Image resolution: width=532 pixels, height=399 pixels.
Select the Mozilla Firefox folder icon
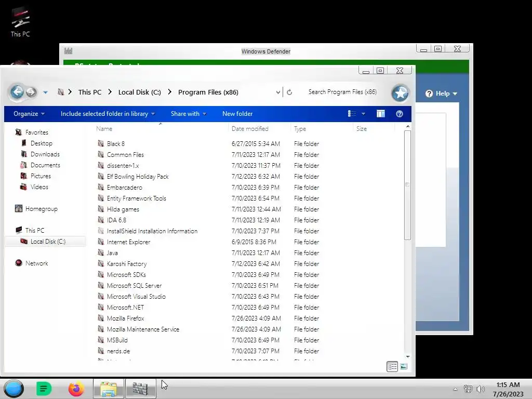click(101, 318)
